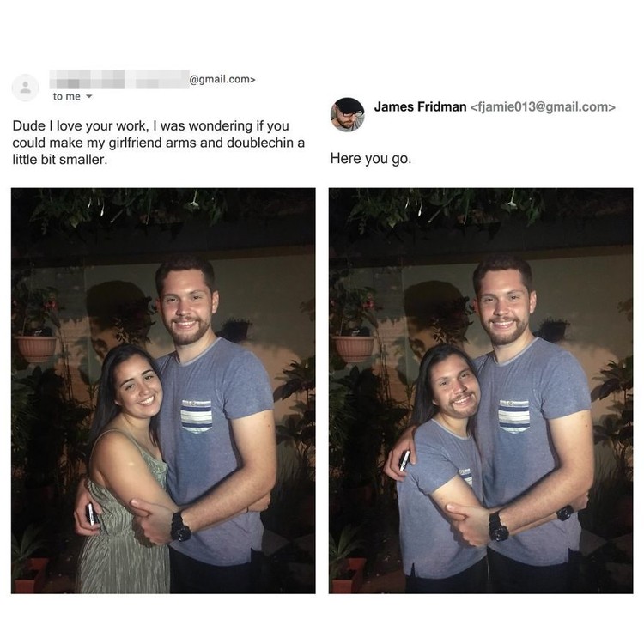Expand recipient details arrow beside "to me"
Image resolution: width=644 pixels, height=644 pixels.
pyautogui.click(x=88, y=97)
